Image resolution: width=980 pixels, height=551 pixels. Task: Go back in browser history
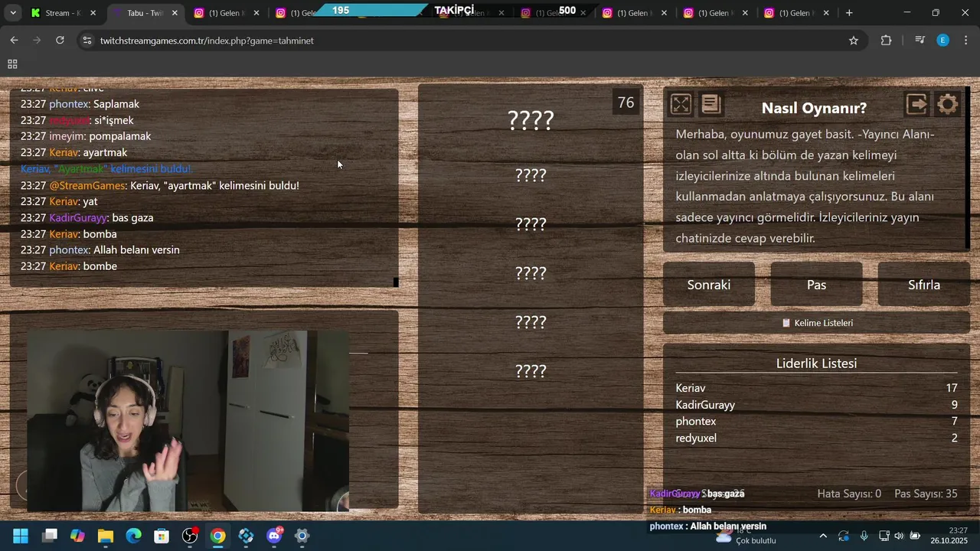[14, 41]
